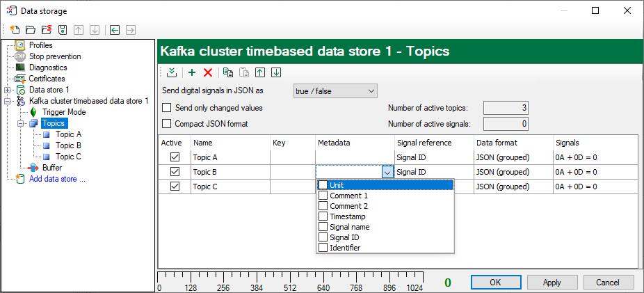Click the 'Add data store ...' link
The image size is (644, 293).
click(x=57, y=179)
